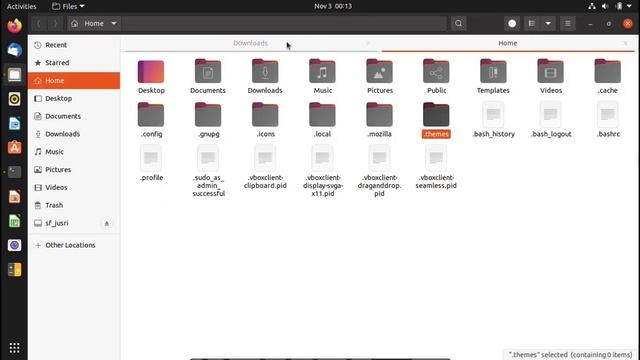Image resolution: width=640 pixels, height=360 pixels.
Task: Go back in folder history
Action: click(39, 24)
